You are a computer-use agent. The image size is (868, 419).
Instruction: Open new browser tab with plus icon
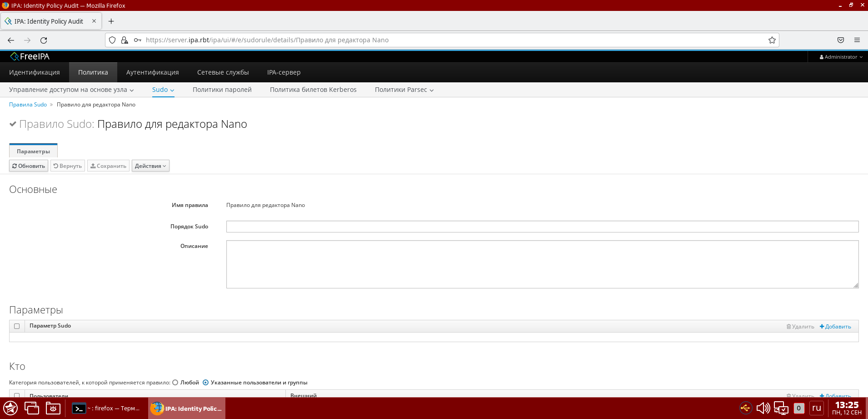(x=111, y=21)
